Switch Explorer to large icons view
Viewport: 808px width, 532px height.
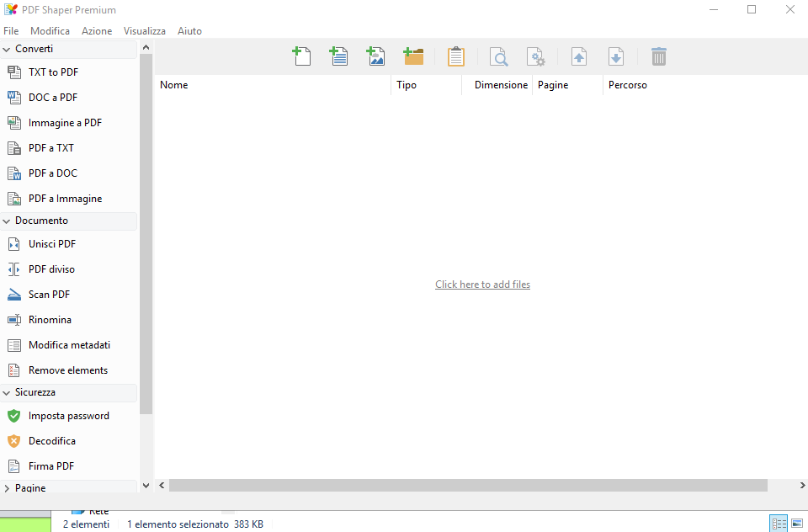click(797, 524)
